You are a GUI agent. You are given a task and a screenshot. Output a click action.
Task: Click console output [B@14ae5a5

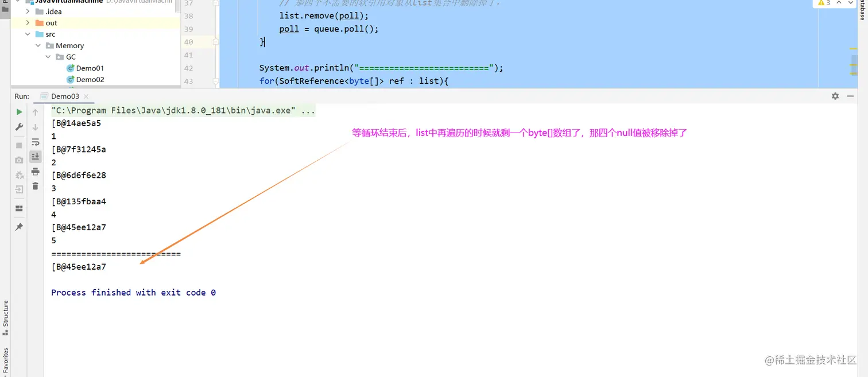point(76,123)
